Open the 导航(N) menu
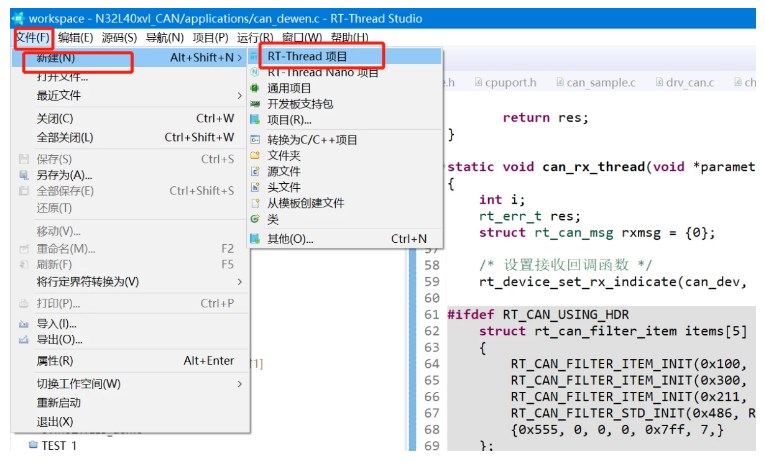This screenshot has width=765, height=466. point(164,38)
